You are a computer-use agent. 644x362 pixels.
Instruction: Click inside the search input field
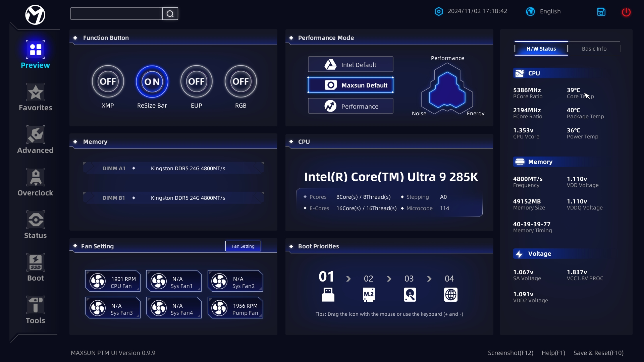[116, 14]
